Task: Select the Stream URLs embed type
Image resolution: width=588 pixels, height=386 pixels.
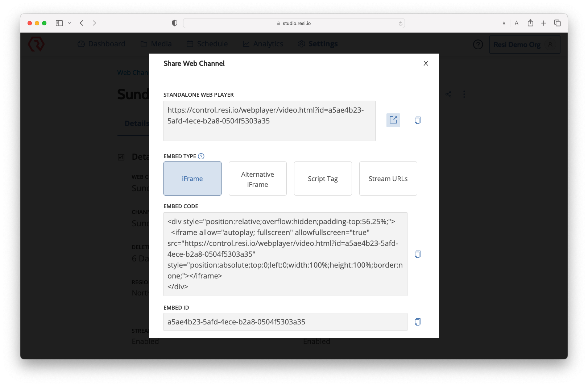Action: point(388,179)
